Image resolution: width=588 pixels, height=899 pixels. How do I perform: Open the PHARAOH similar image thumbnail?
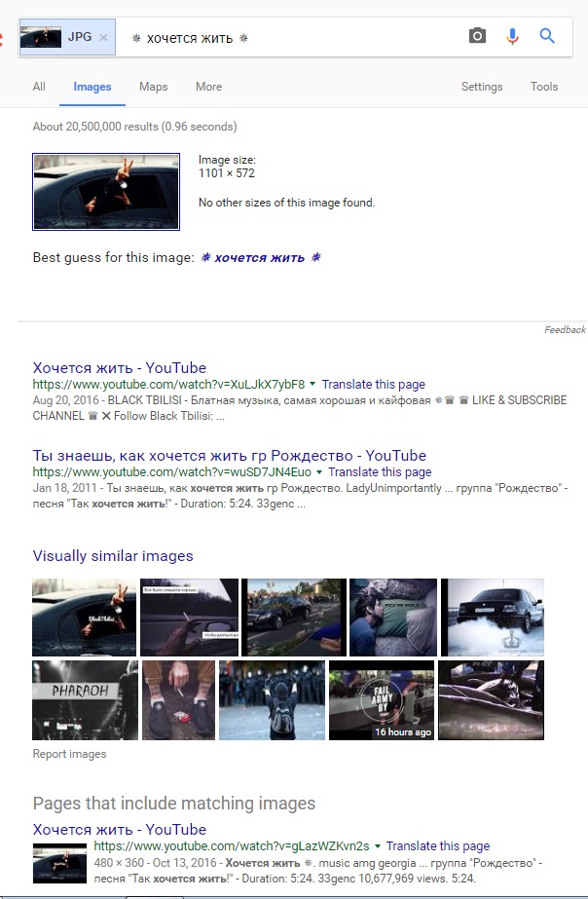85,700
